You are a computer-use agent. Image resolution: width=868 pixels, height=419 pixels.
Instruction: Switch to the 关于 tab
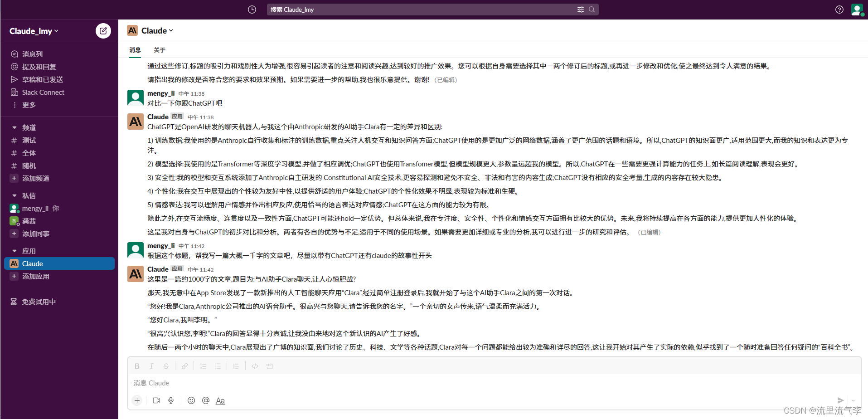(160, 50)
